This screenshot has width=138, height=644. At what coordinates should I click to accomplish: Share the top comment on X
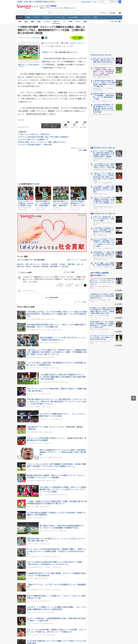[85, 285]
